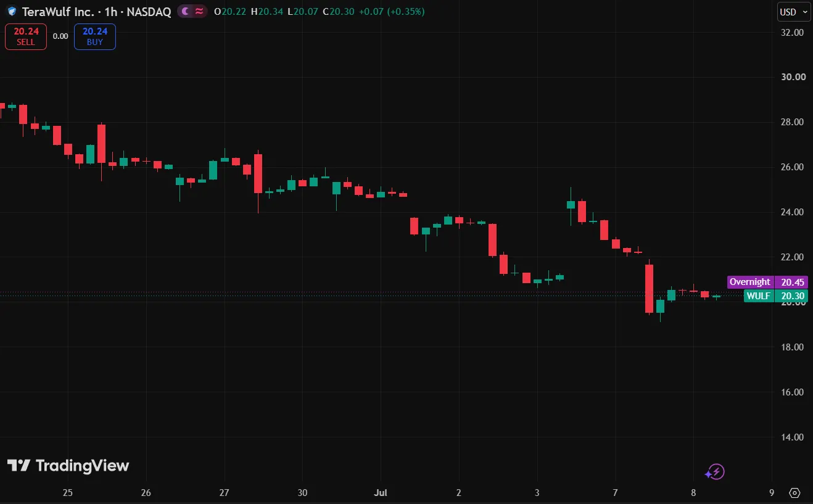Image resolution: width=813 pixels, height=504 pixels.
Task: Click the Jul marker on the date axis
Action: [381, 493]
